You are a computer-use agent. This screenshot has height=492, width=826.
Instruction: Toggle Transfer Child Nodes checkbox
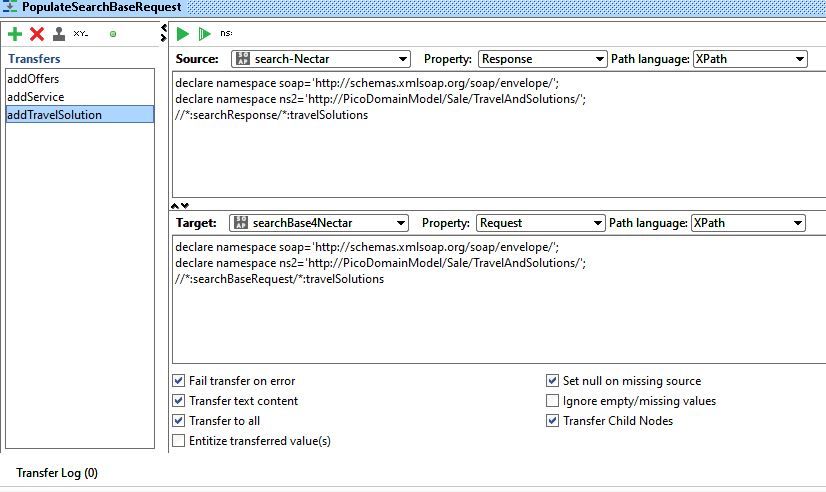(x=552, y=420)
